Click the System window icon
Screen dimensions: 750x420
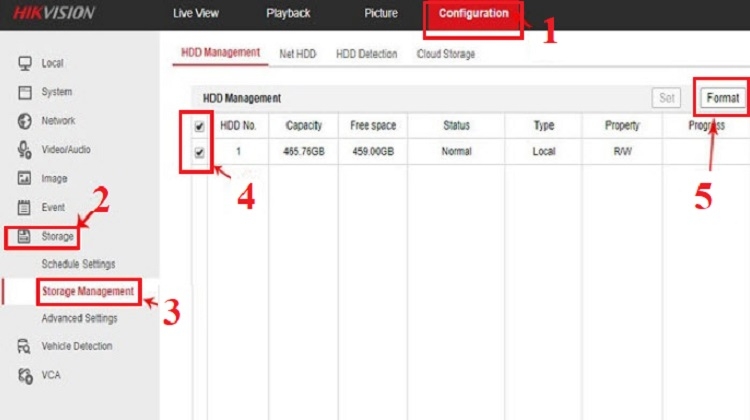coord(24,92)
